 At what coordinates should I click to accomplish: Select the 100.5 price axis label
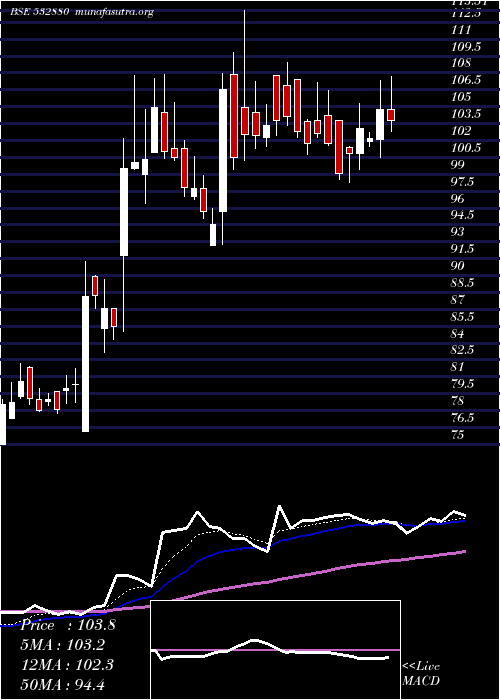coord(466,148)
